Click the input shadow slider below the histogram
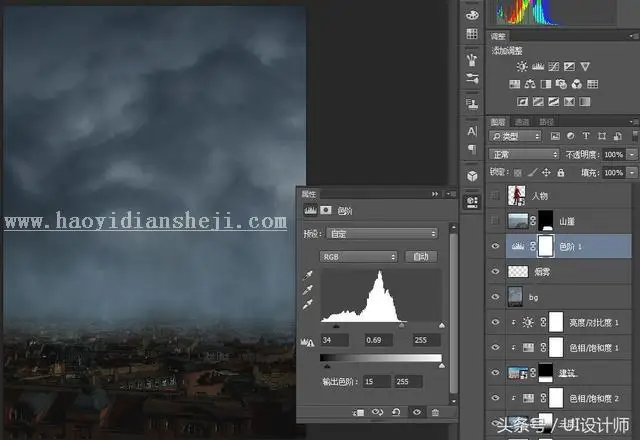Image resolution: width=640 pixels, height=440 pixels. (336, 326)
